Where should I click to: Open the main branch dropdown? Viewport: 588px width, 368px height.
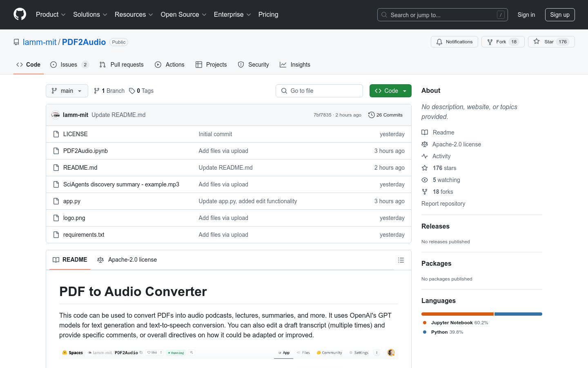[67, 91]
